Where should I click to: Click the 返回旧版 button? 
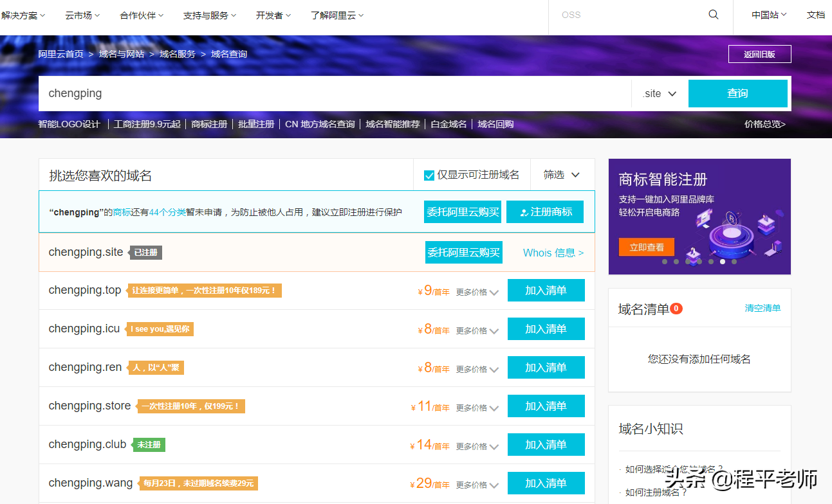tap(760, 54)
